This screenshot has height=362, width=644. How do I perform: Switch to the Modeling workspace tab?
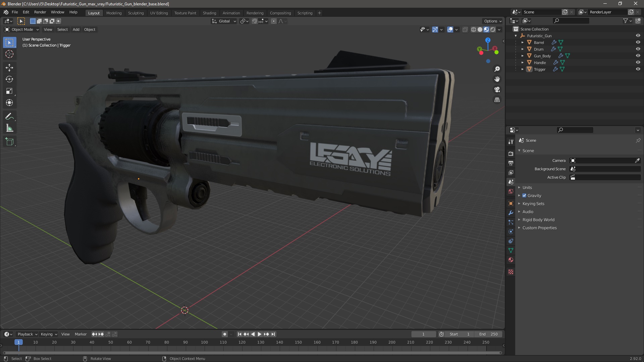point(114,13)
